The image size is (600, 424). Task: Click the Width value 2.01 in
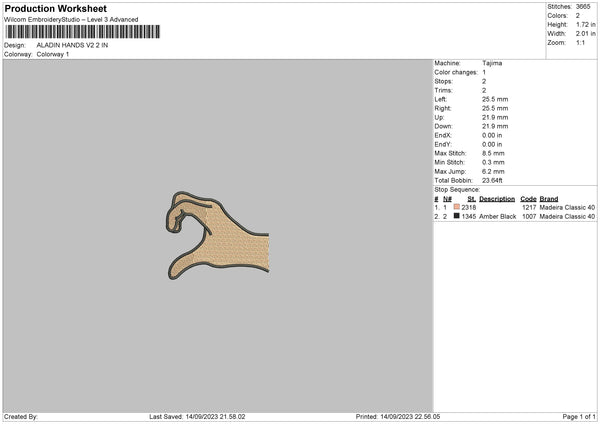(586, 34)
